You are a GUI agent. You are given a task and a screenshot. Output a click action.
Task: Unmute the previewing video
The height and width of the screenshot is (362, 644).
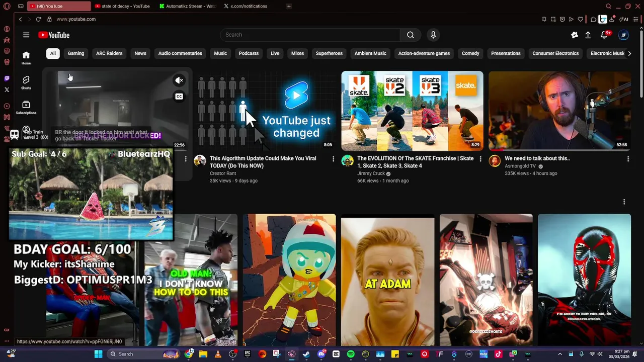pyautogui.click(x=179, y=80)
